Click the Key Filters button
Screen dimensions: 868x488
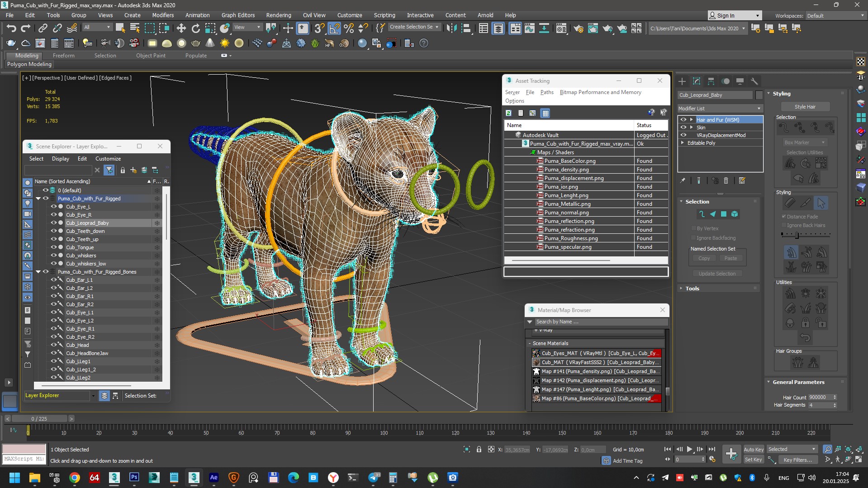797,460
